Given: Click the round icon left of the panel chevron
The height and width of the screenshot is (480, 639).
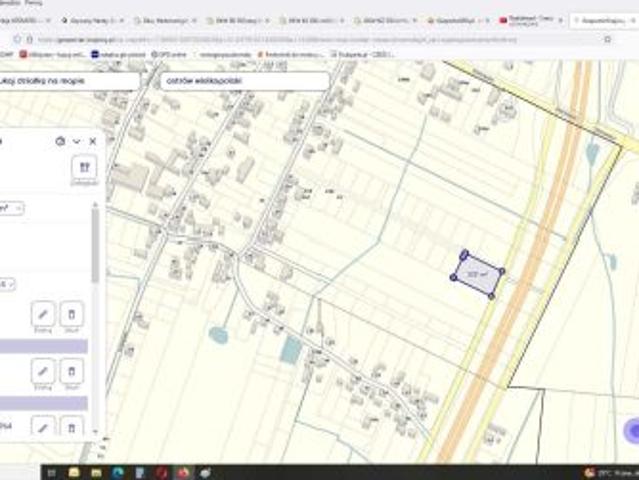Looking at the screenshot, I should [60, 141].
